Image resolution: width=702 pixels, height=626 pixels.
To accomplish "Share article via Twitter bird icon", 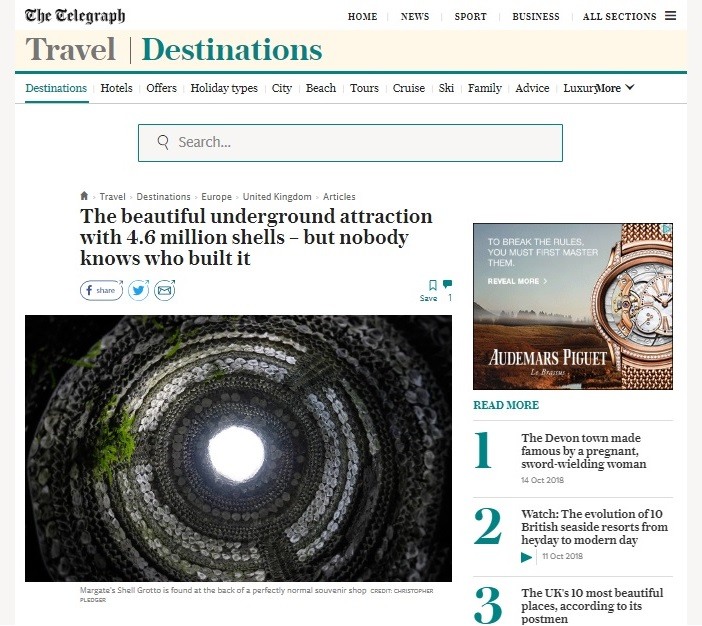I will [x=139, y=290].
